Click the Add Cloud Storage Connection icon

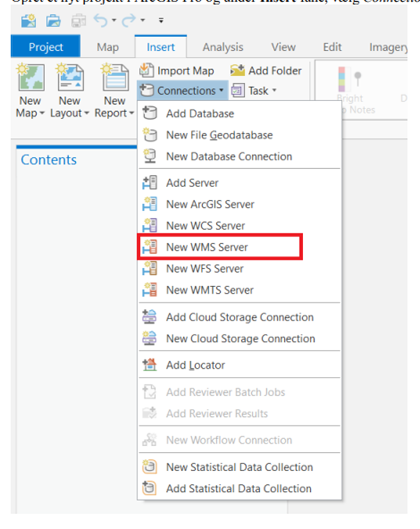(149, 317)
